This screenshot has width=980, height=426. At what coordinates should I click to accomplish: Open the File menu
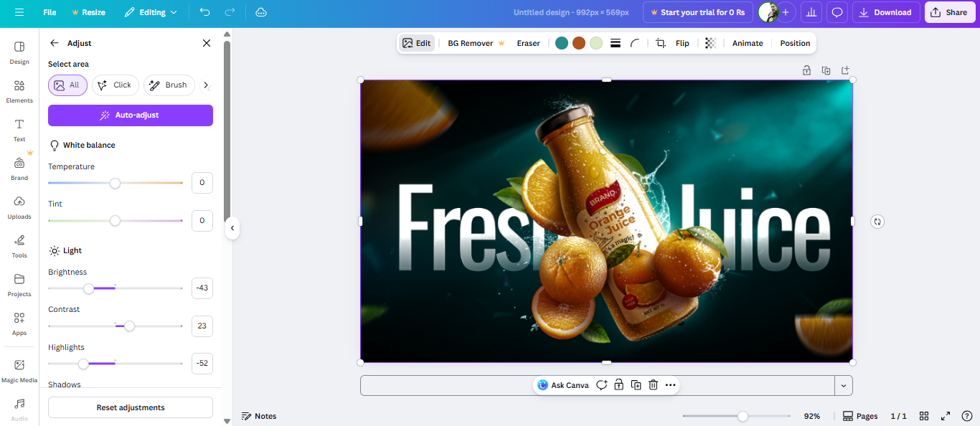click(x=49, y=12)
